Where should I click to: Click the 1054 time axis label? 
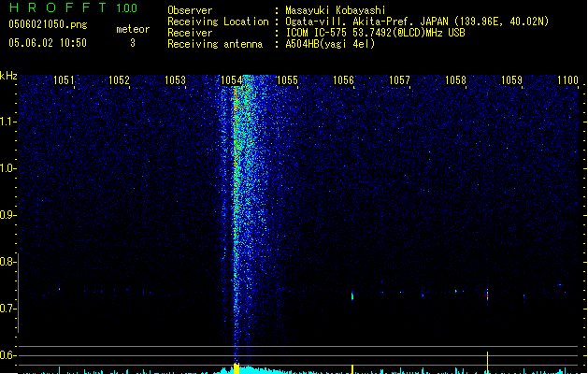[232, 79]
